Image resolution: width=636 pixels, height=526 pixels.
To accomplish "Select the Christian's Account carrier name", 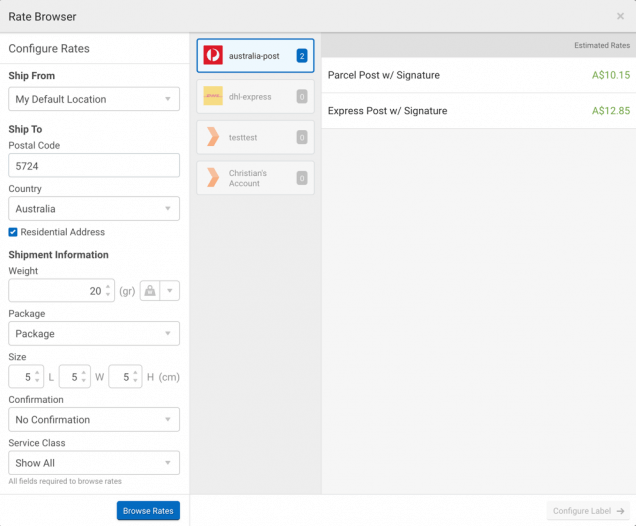I will click(248, 178).
